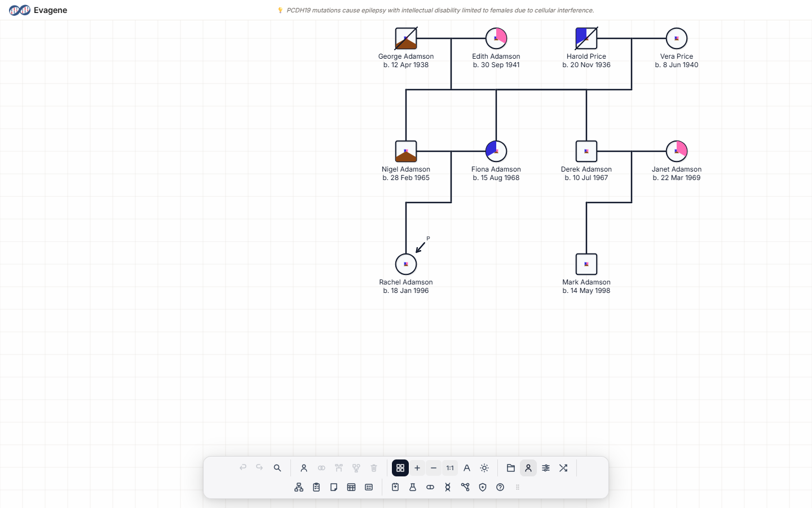Open the search magnifier tool
Viewport: 812px width, 508px height.
point(277,468)
